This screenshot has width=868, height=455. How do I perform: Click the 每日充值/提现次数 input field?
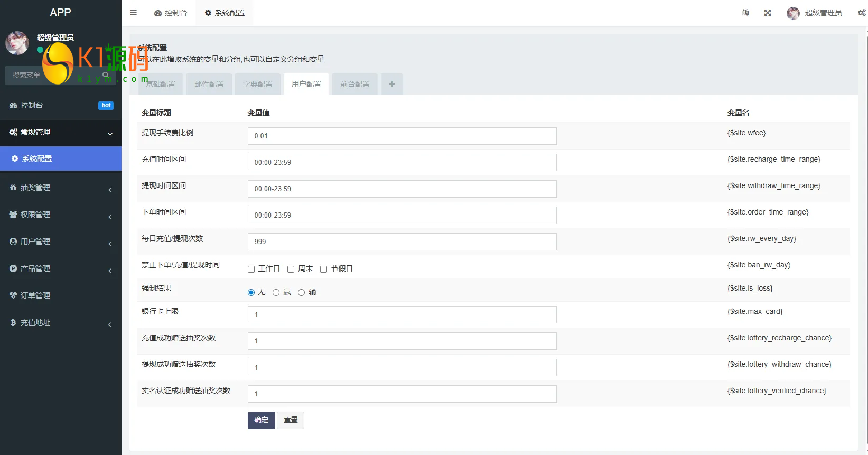coord(402,242)
